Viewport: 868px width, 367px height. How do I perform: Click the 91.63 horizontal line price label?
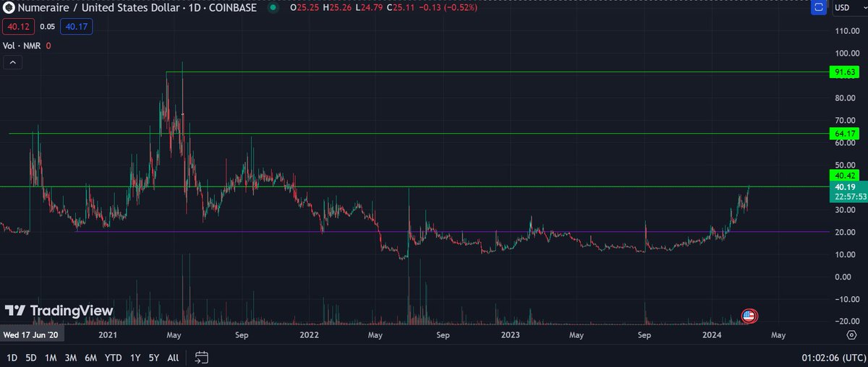point(845,72)
